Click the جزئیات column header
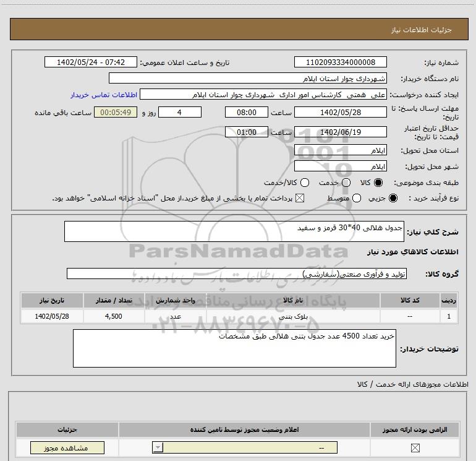The height and width of the screenshot is (461, 476). coord(67,429)
